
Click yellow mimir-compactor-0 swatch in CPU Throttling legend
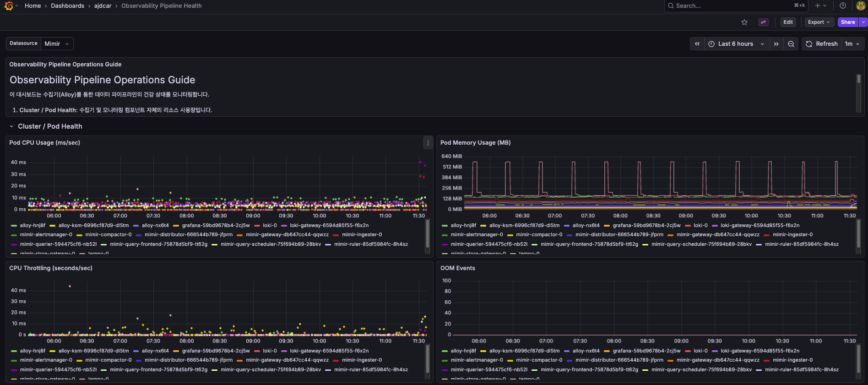pyautogui.click(x=80, y=360)
